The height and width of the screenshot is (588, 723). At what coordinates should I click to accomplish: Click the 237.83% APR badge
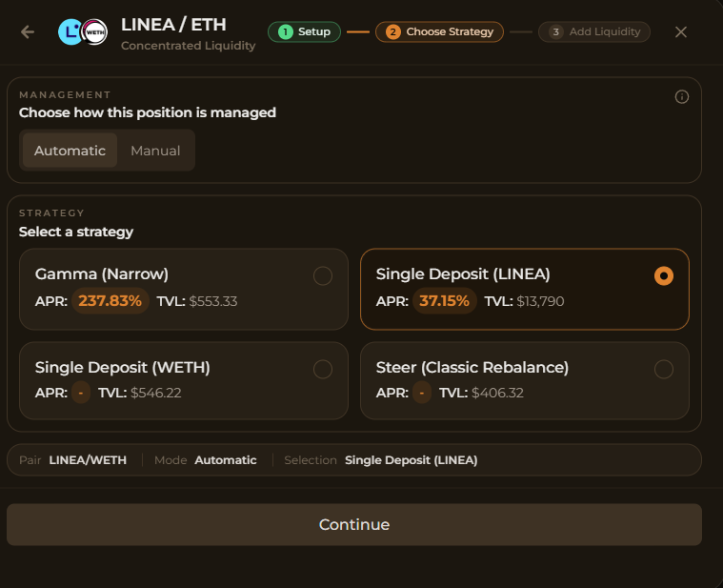click(x=110, y=301)
